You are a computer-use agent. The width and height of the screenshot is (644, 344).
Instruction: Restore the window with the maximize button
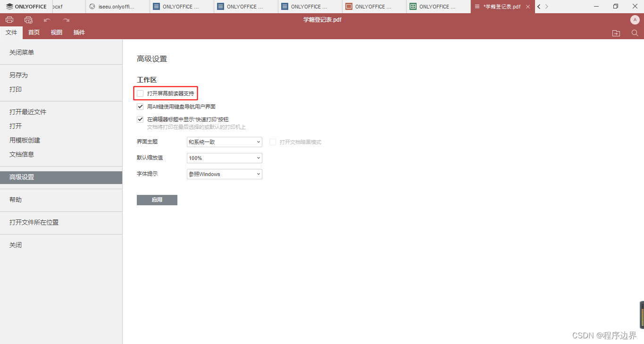(x=616, y=7)
